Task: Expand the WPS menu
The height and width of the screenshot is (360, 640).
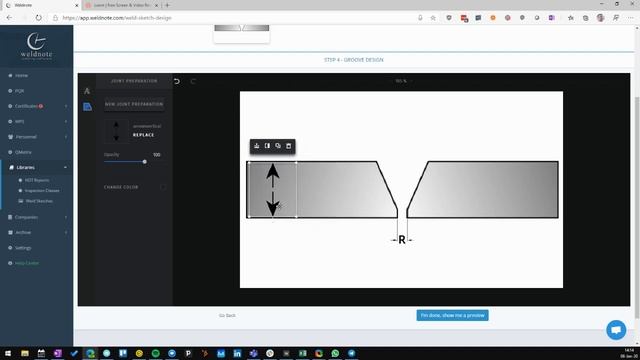Action: [37, 122]
